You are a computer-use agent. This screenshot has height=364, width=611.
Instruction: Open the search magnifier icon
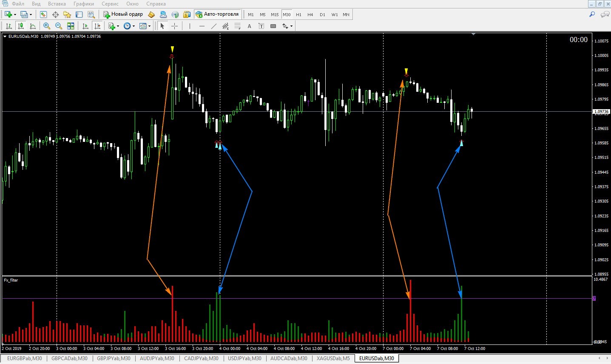(x=592, y=14)
